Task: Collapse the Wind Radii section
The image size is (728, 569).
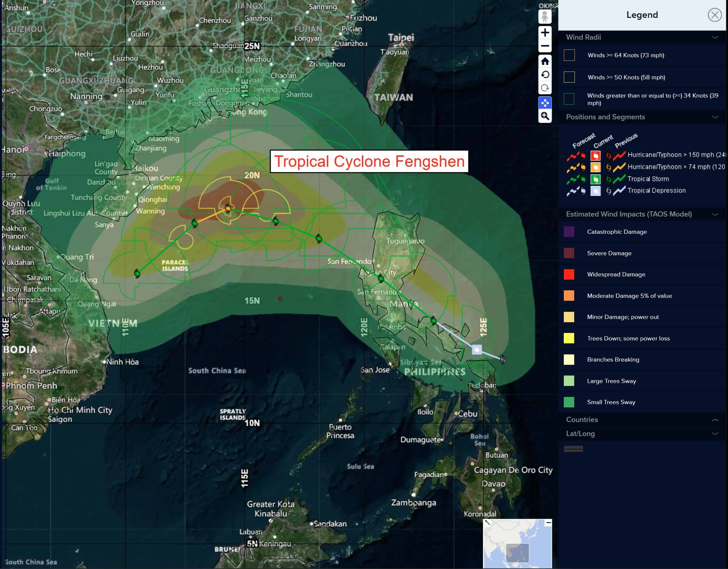Action: 715,37
